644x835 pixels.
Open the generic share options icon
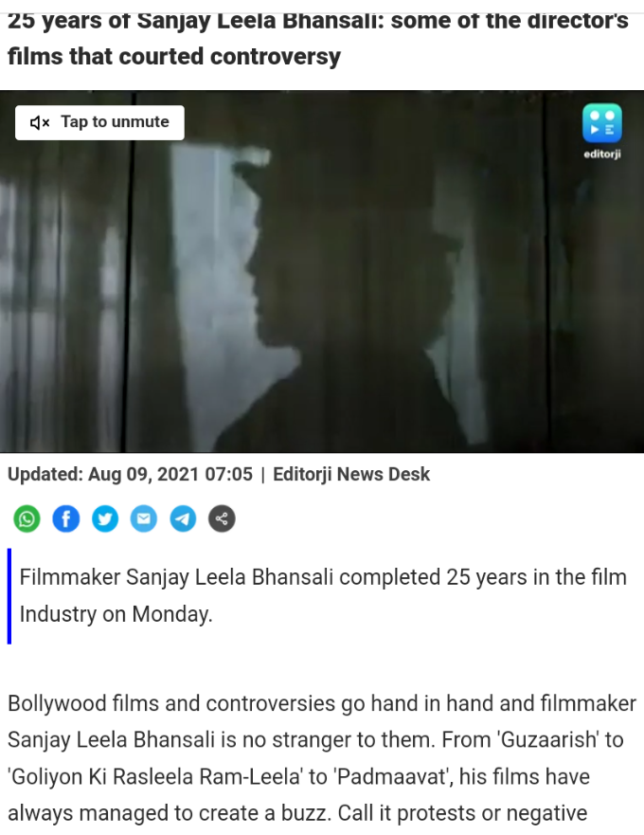click(222, 518)
